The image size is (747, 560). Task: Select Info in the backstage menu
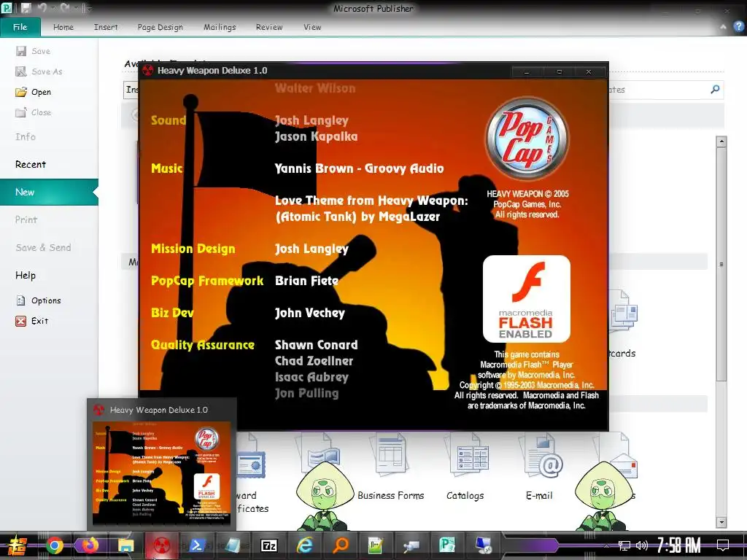[26, 136]
